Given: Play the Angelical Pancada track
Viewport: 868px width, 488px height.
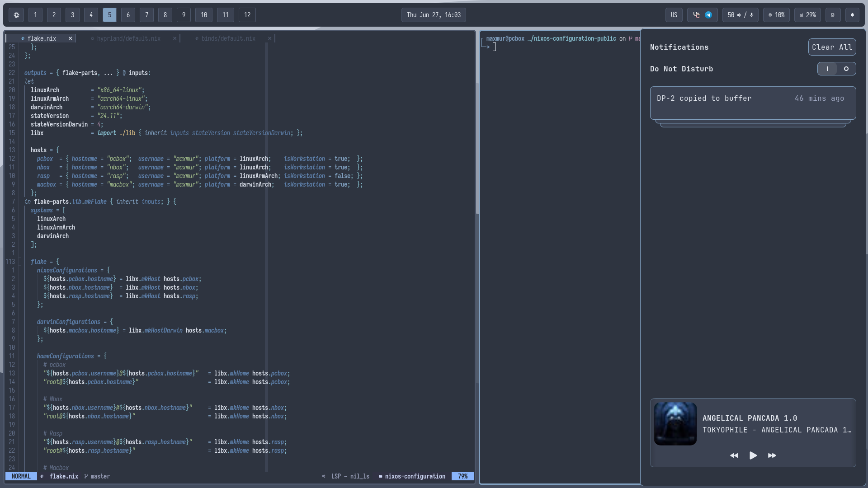Looking at the screenshot, I should pyautogui.click(x=753, y=455).
